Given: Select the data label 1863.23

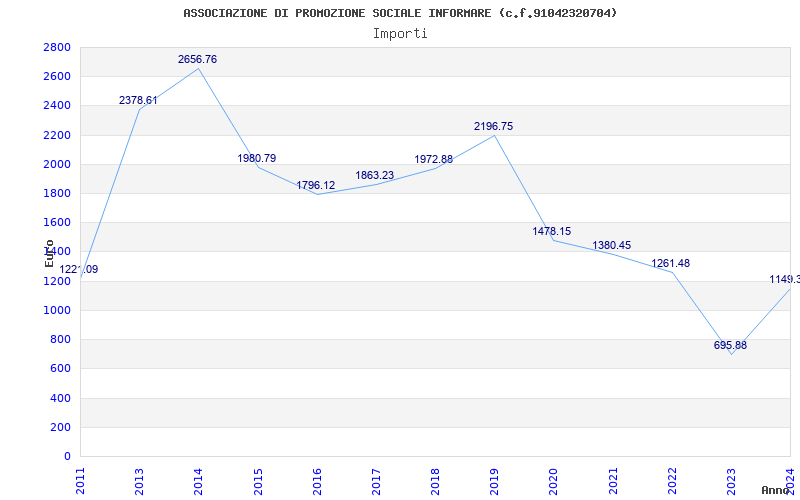Looking at the screenshot, I should pyautogui.click(x=375, y=176).
